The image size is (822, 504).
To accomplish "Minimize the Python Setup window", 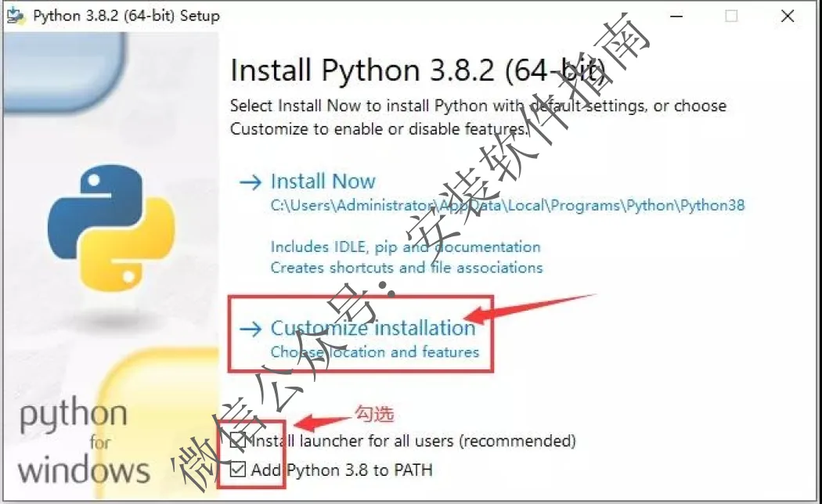I will point(677,16).
